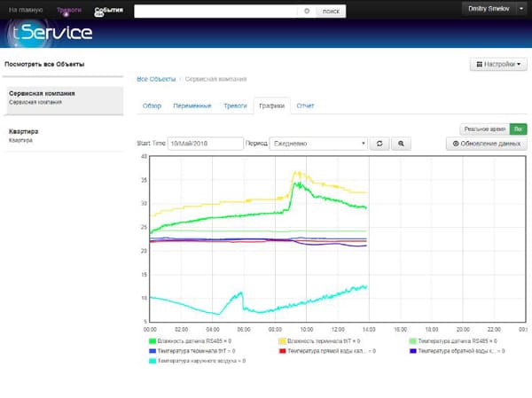Screen dimensions: 532x398
Task: Toggle light green Температура датчика RS485 swatch
Action: (x=413, y=341)
